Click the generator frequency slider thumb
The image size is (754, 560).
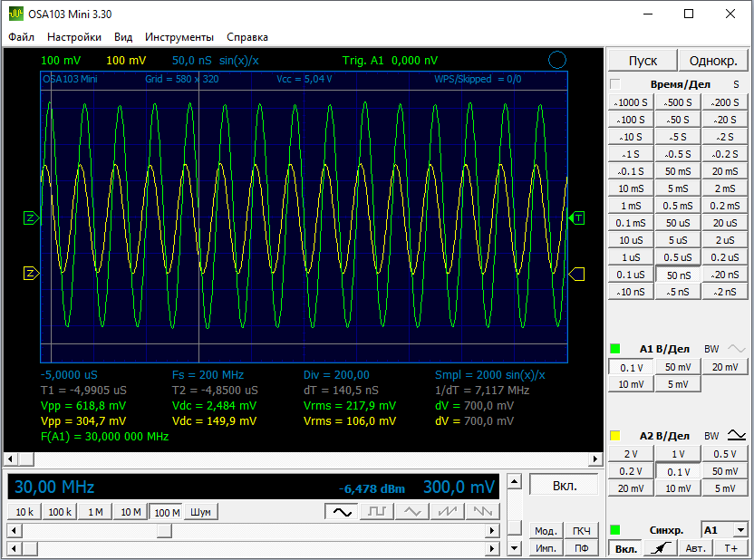point(164,531)
